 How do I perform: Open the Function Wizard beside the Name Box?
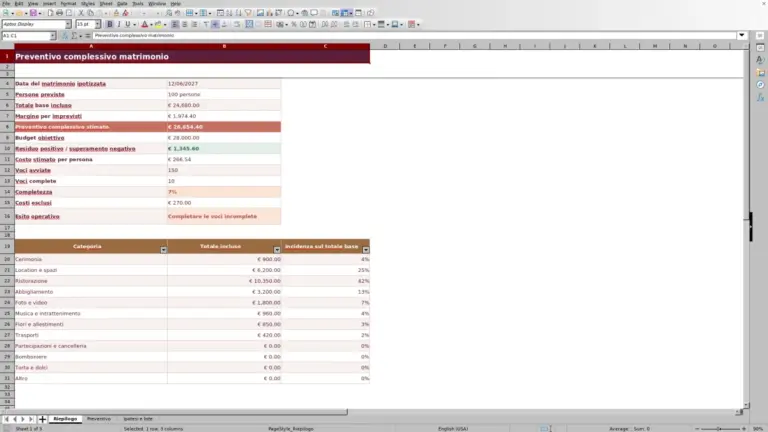65,36
